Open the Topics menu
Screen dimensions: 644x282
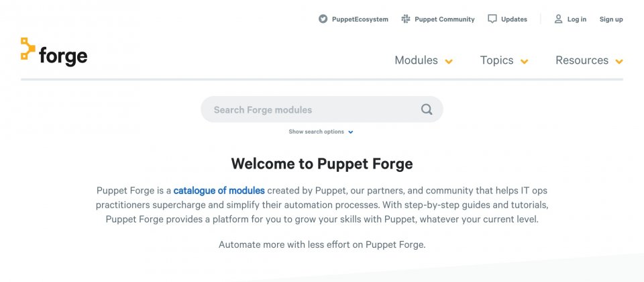(x=496, y=60)
